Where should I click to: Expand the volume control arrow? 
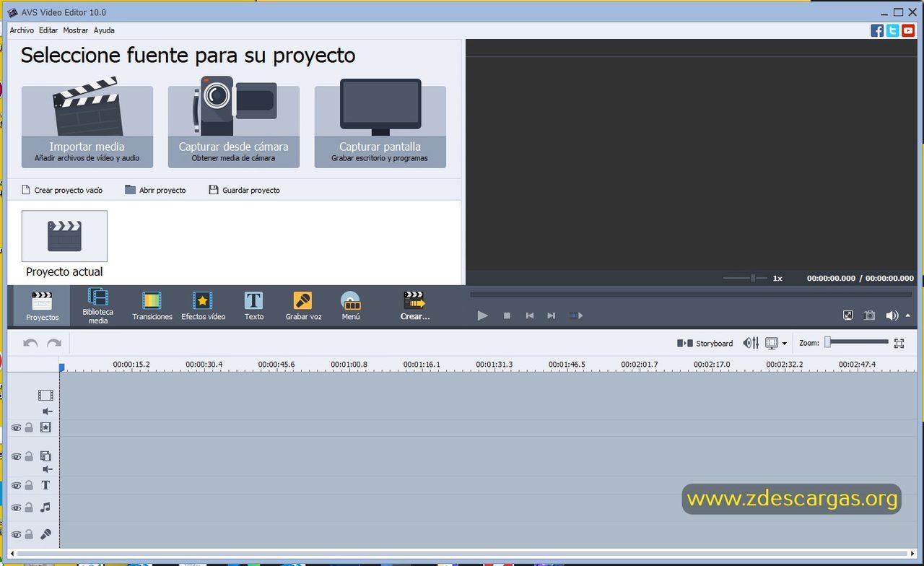(907, 315)
